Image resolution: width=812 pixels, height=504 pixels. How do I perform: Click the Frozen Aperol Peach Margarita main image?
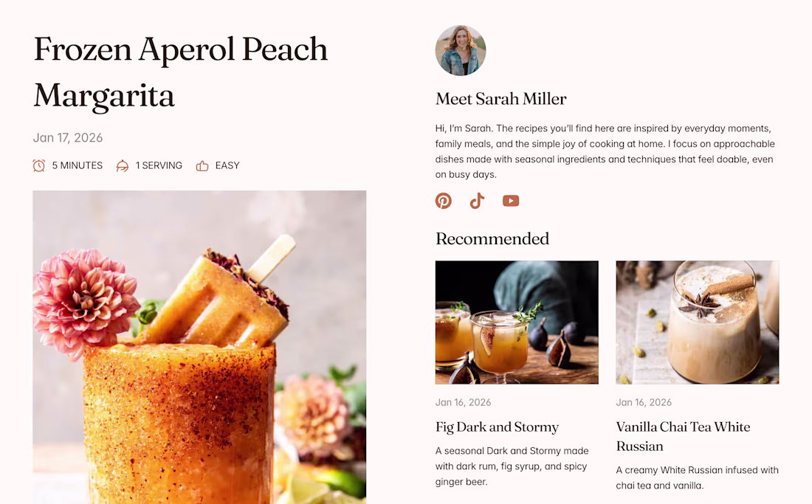199,348
